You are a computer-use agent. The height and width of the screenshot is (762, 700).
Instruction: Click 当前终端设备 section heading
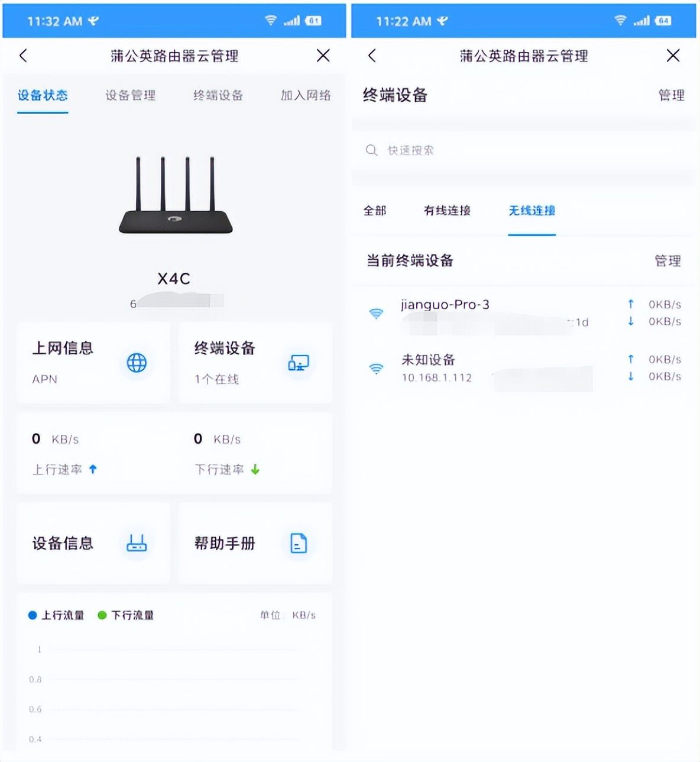pos(410,260)
